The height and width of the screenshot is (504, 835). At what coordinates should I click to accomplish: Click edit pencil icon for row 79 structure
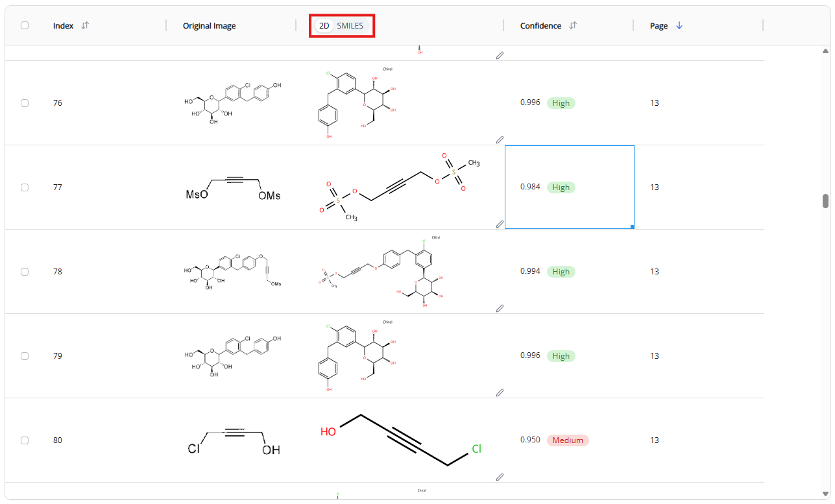point(500,392)
